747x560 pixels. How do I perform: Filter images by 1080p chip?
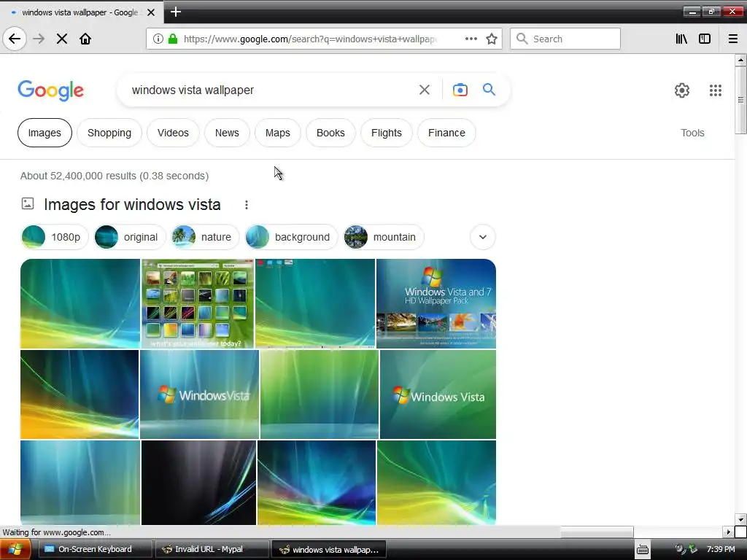(55, 237)
